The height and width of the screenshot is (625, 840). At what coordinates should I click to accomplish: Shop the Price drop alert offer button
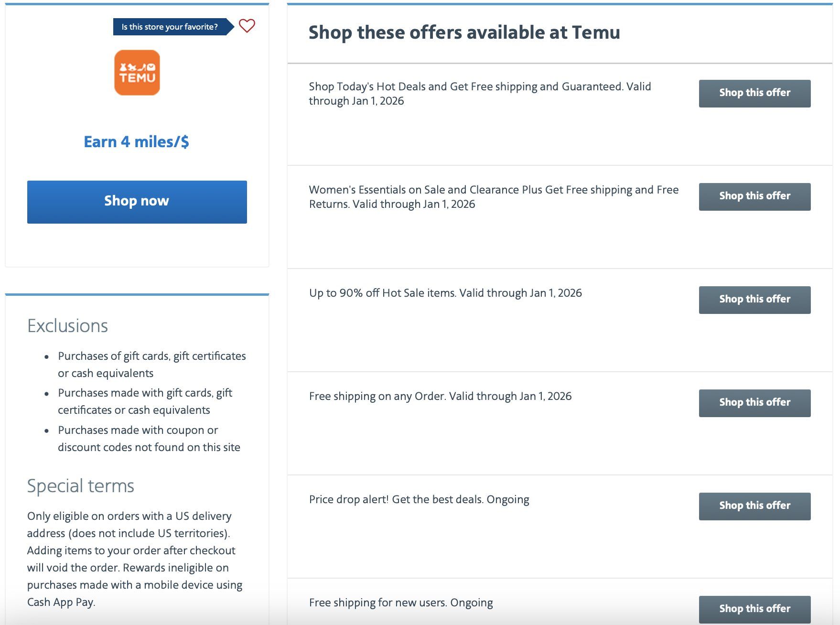point(754,506)
